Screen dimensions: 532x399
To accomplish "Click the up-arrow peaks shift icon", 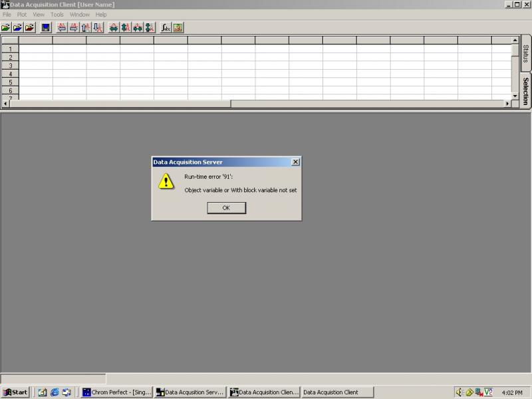I will pos(86,27).
